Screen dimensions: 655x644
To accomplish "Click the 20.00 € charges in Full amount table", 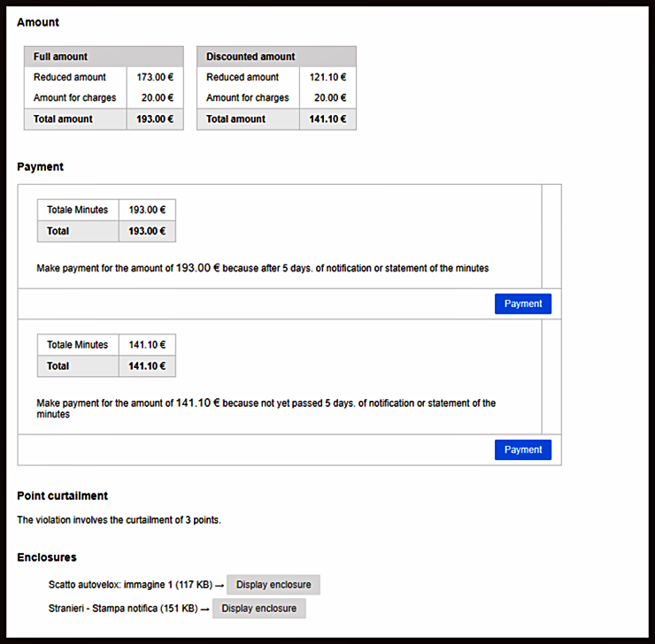I will pyautogui.click(x=157, y=97).
